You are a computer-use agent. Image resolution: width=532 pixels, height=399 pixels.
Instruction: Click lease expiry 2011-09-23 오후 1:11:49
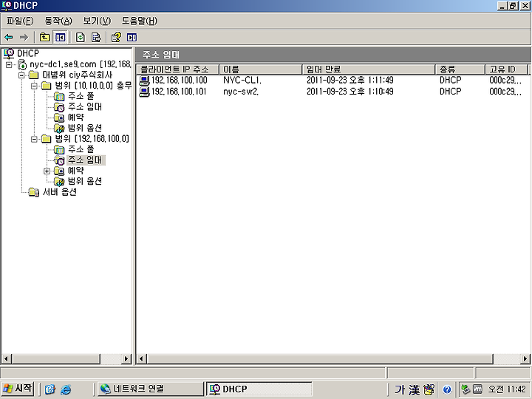click(349, 81)
